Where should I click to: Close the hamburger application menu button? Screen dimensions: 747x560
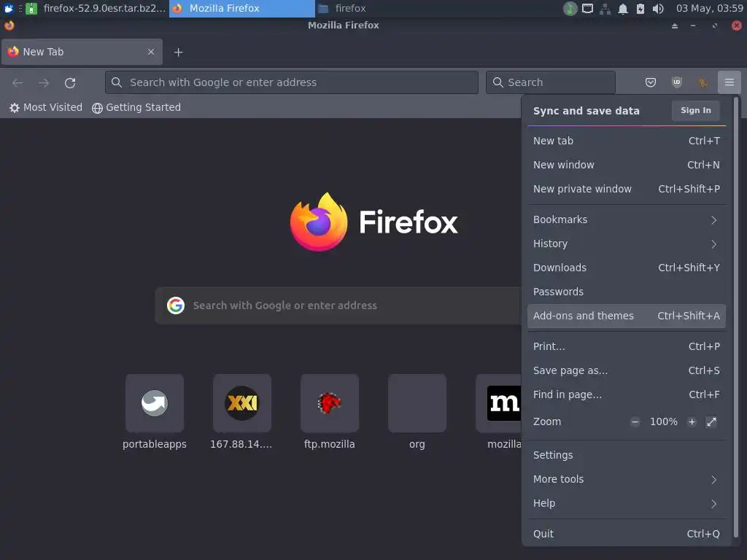tap(729, 82)
